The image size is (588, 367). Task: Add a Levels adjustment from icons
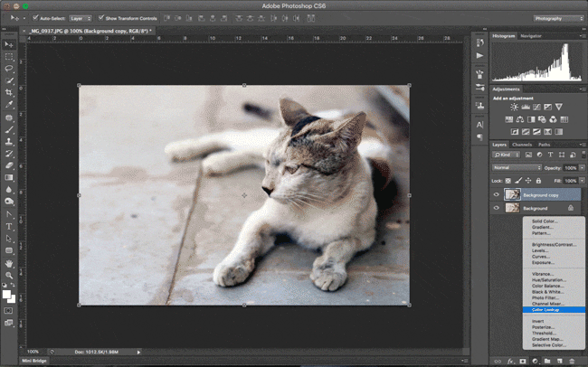coord(526,108)
